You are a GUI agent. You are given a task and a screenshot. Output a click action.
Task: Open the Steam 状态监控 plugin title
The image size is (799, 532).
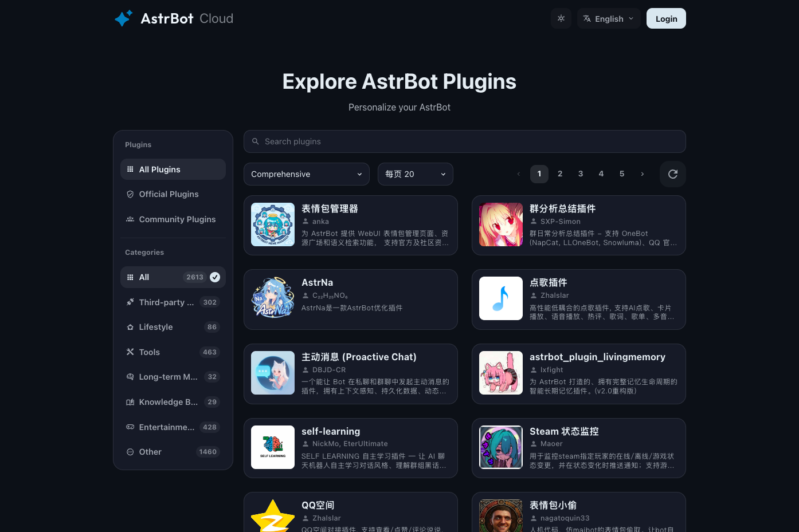(x=564, y=431)
